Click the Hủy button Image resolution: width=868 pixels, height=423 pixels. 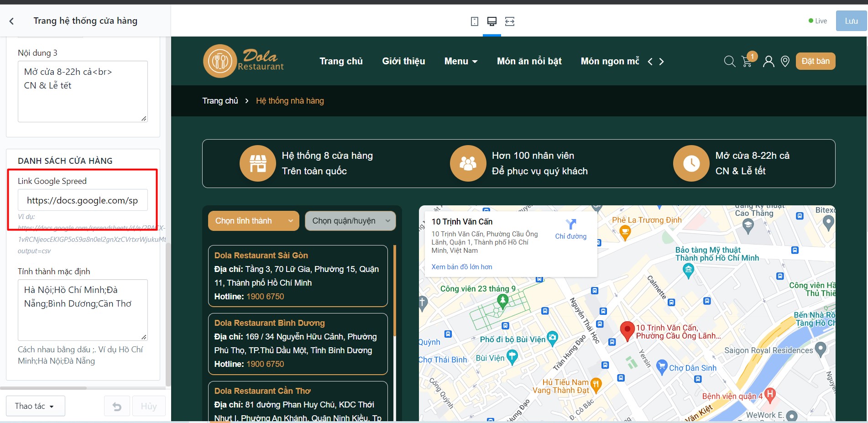[x=149, y=406]
